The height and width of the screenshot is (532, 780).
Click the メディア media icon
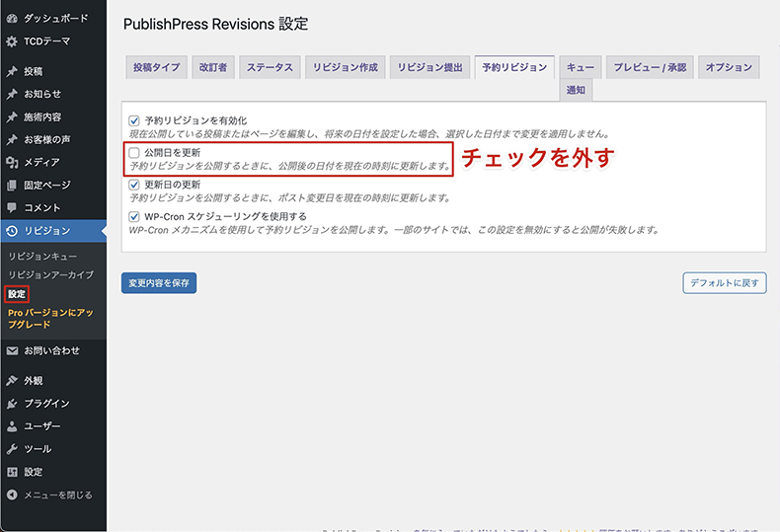tap(12, 162)
